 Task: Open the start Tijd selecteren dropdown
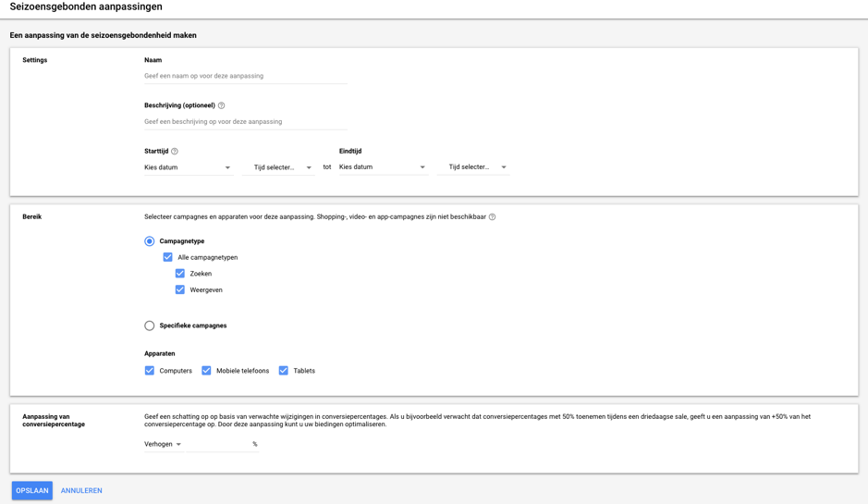pyautogui.click(x=282, y=167)
